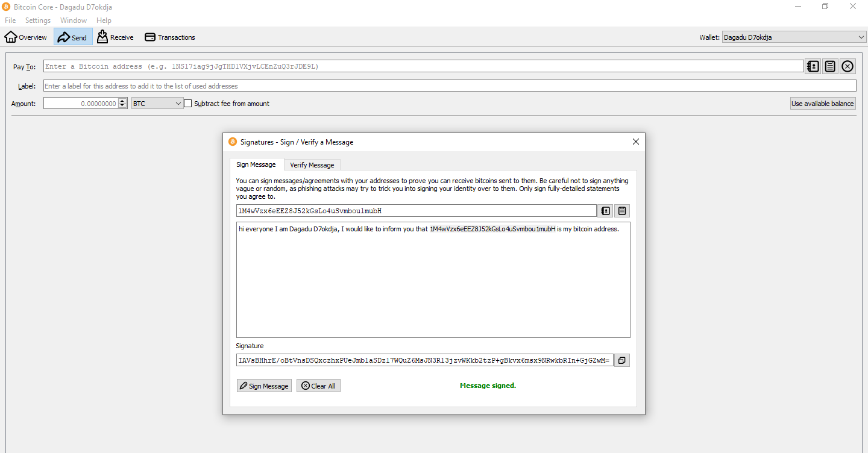Click the 'Message signed.' status text

(488, 386)
